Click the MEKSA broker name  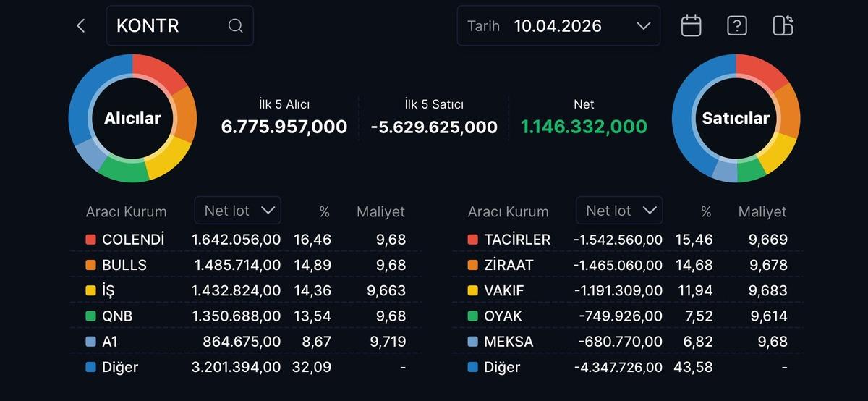(509, 342)
